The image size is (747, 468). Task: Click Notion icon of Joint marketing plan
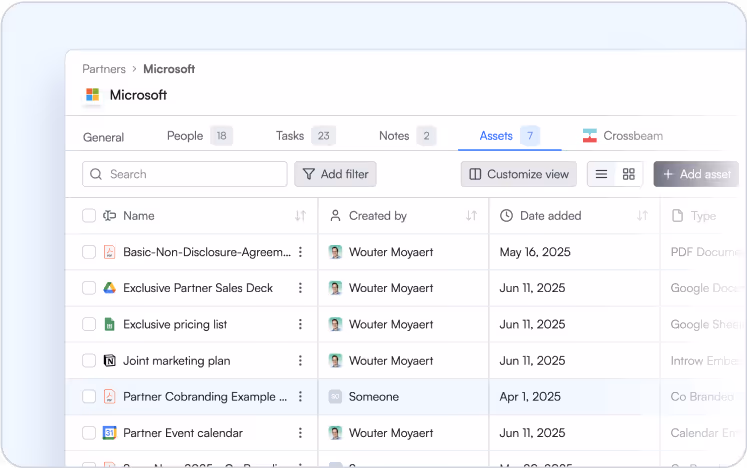110,360
